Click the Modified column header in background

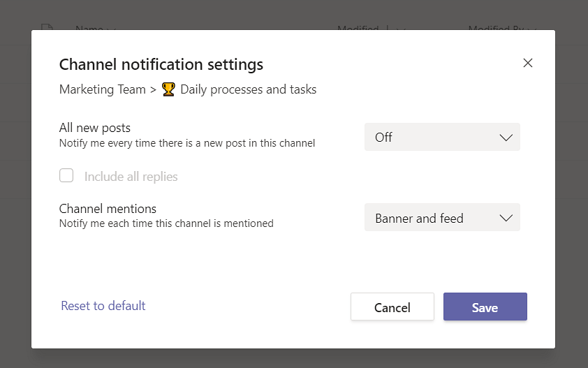(x=358, y=29)
